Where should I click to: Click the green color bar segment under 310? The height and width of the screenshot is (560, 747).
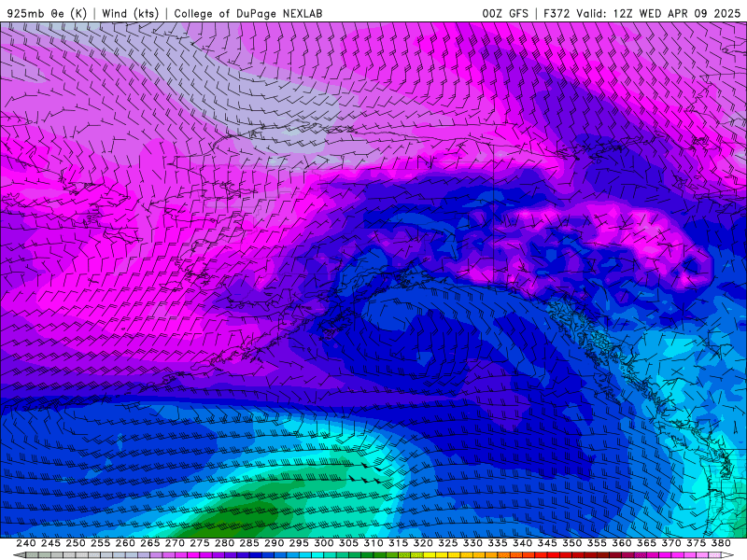pyautogui.click(x=379, y=555)
